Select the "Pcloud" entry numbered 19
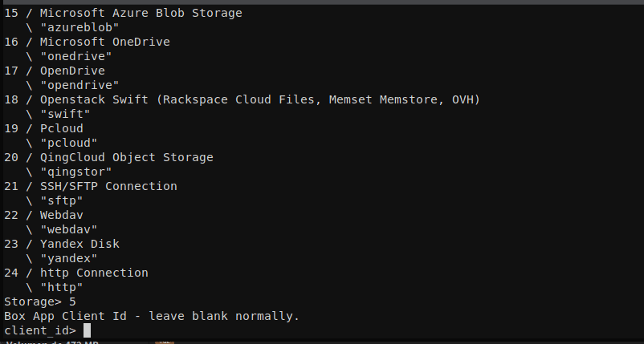644x344 pixels. [x=43, y=128]
